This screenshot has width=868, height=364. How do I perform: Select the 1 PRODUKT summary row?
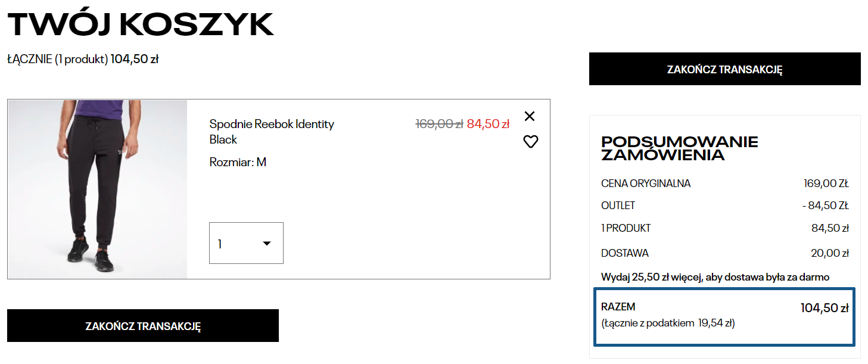click(x=724, y=228)
